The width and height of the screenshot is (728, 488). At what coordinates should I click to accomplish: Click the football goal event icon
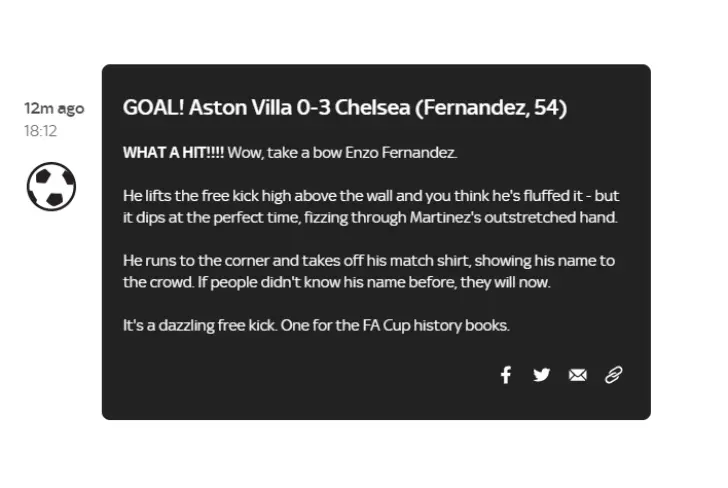pyautogui.click(x=51, y=186)
